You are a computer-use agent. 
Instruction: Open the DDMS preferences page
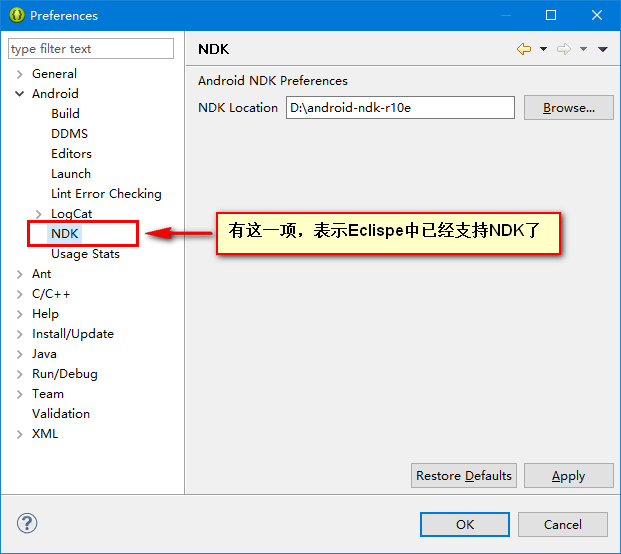pyautogui.click(x=69, y=134)
